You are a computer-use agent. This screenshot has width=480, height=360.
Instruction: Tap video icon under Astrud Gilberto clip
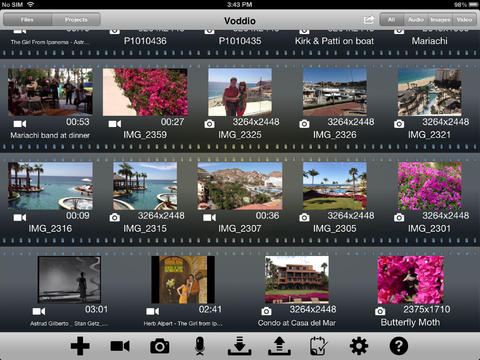click(x=39, y=311)
